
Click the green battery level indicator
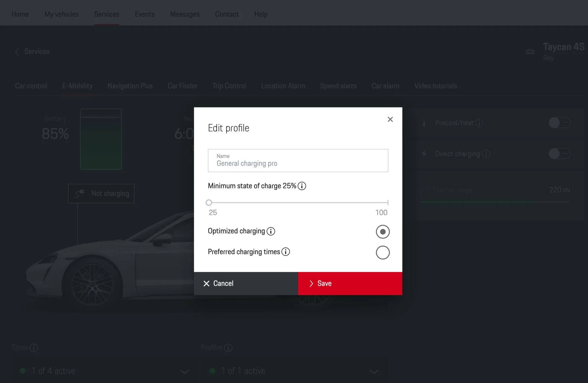point(101,139)
